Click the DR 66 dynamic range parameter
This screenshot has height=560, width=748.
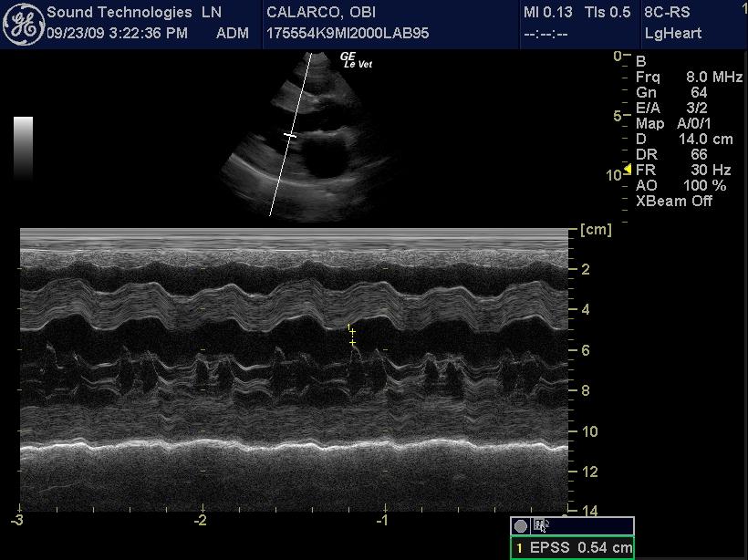[x=672, y=155]
